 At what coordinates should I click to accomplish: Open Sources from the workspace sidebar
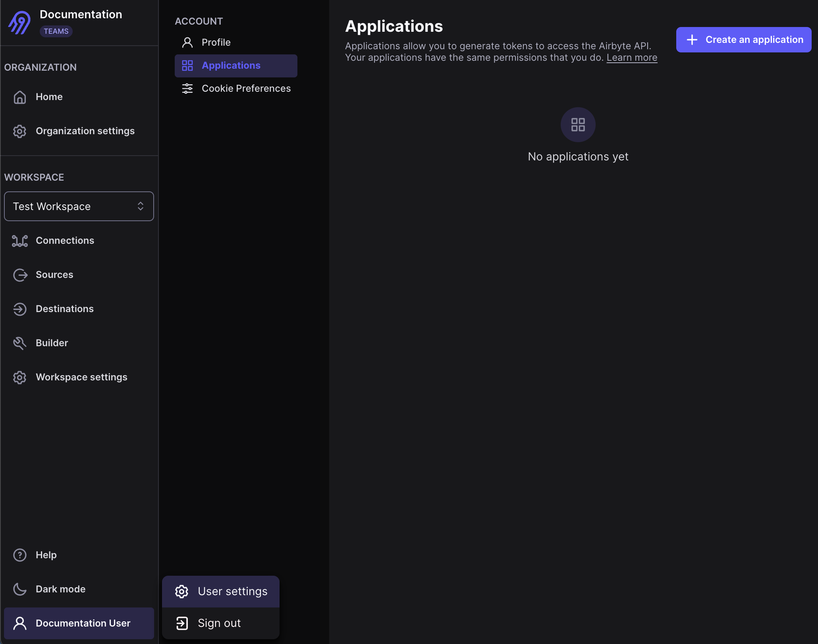click(54, 274)
